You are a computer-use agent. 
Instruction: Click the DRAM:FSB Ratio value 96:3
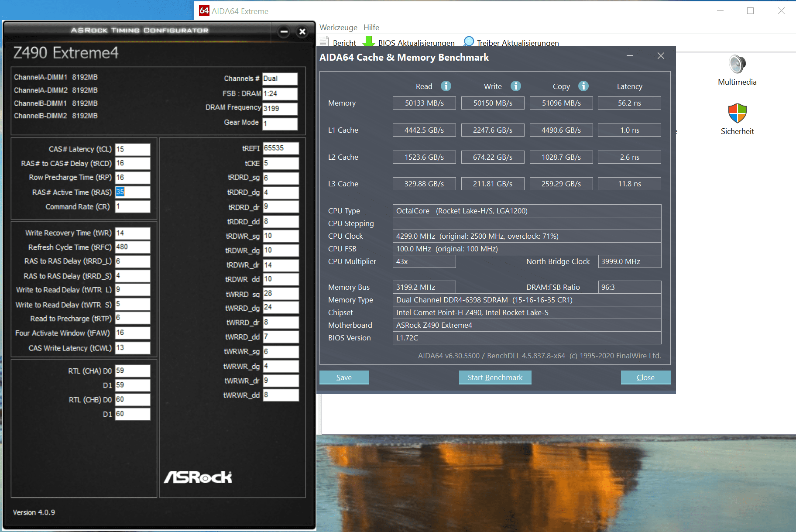[629, 287]
